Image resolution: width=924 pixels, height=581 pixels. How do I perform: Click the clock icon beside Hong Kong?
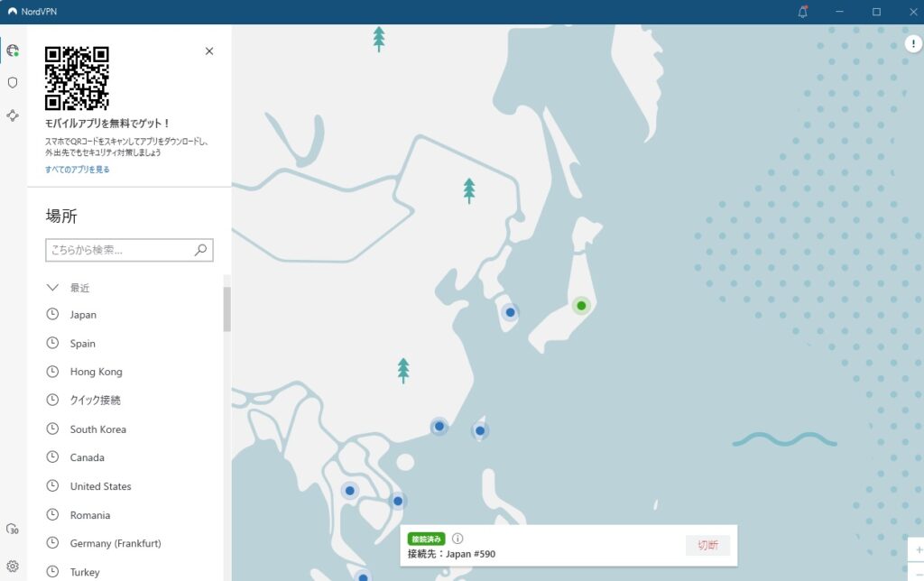pyautogui.click(x=52, y=371)
